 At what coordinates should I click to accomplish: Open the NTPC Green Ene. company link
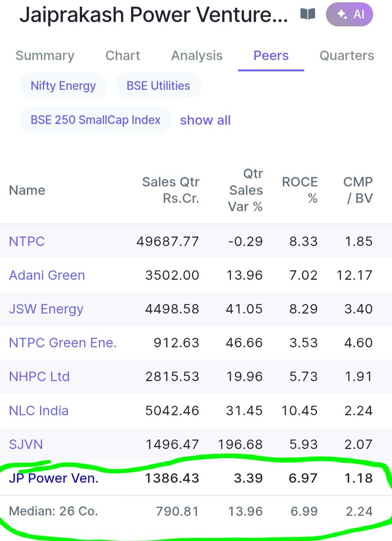63,343
